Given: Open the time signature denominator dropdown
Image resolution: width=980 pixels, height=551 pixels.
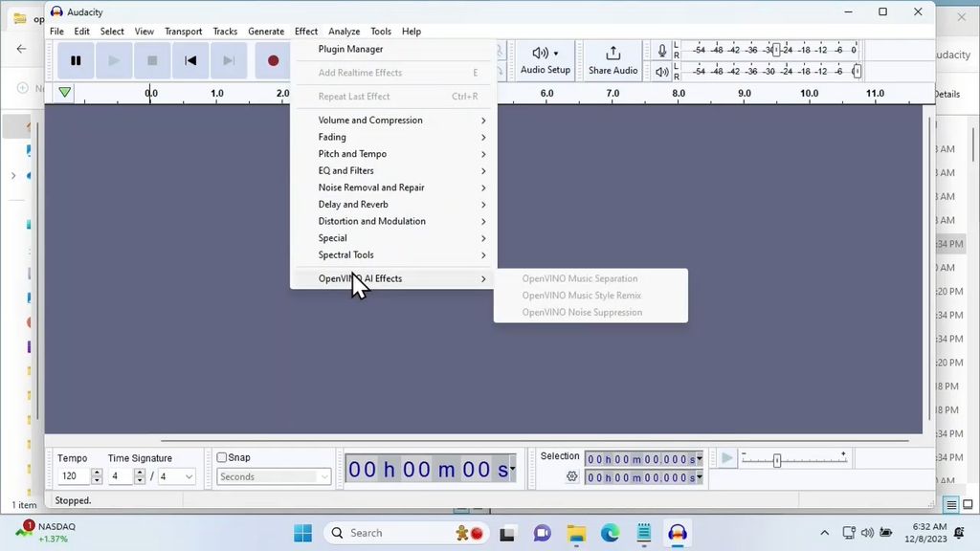Looking at the screenshot, I should click(188, 476).
